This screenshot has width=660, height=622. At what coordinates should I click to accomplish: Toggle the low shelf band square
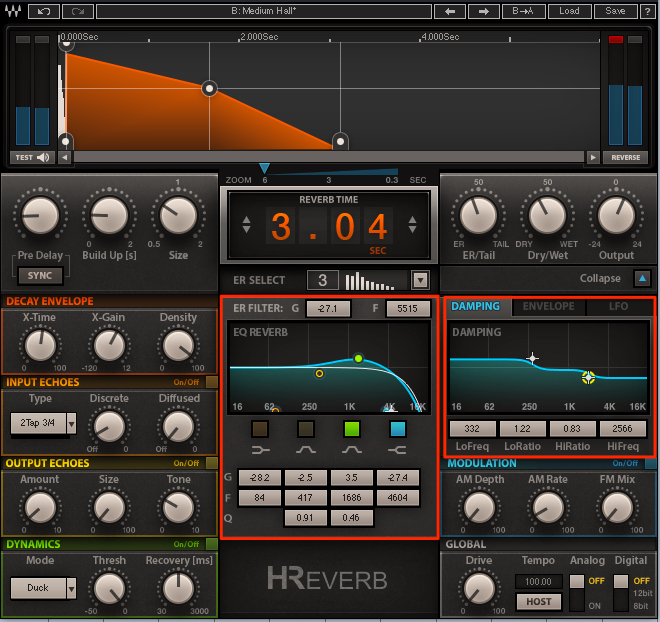click(260, 429)
